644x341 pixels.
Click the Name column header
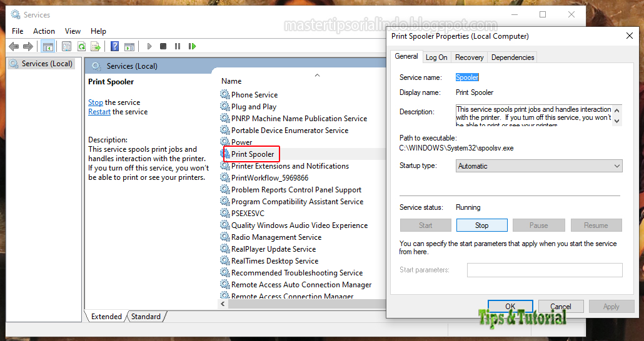[231, 81]
